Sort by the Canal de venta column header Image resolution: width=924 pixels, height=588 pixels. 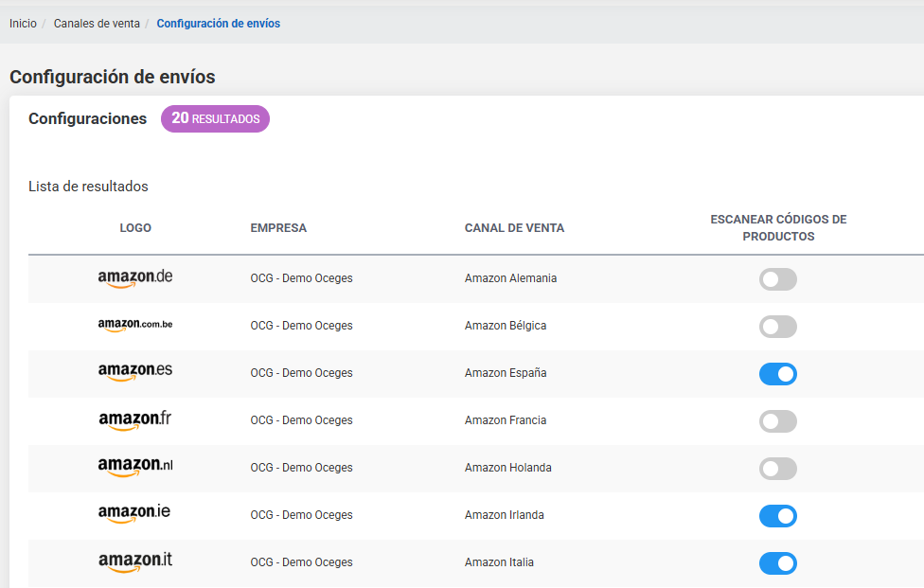click(514, 228)
